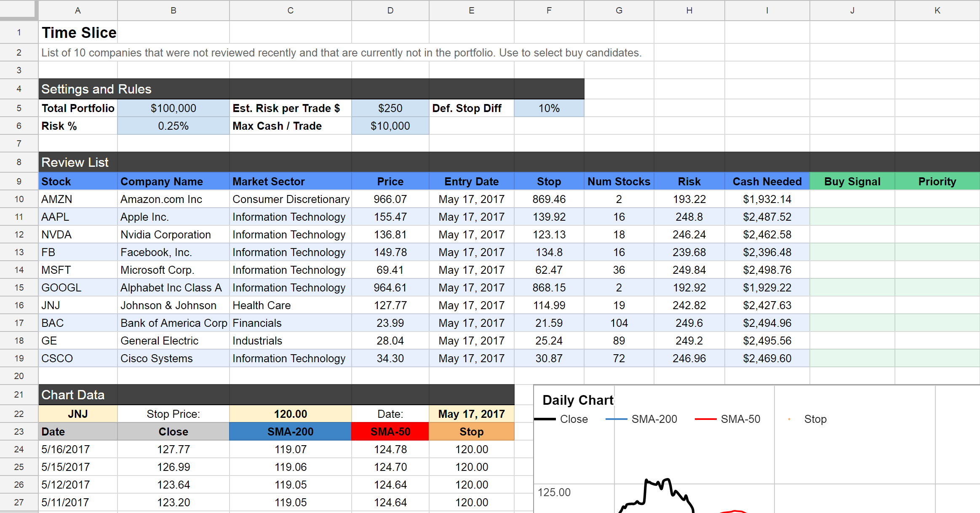Viewport: 980px width, 513px height.
Task: Click the SMA-200 blue column header
Action: coord(291,432)
